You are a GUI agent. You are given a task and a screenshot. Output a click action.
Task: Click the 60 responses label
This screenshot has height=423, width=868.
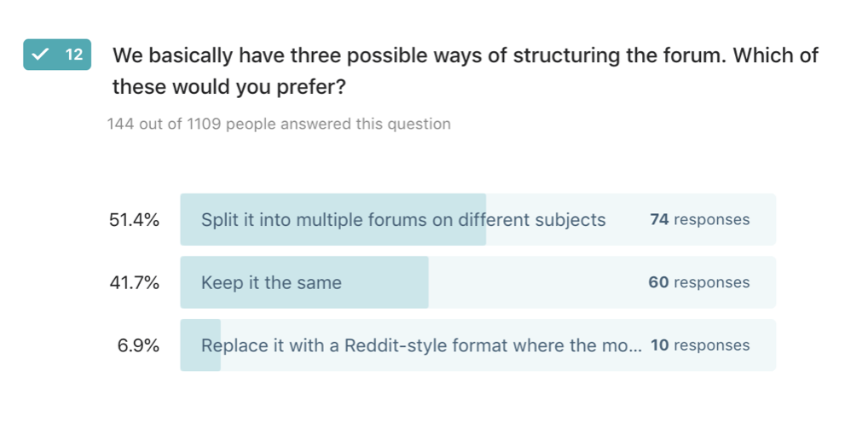[699, 282]
